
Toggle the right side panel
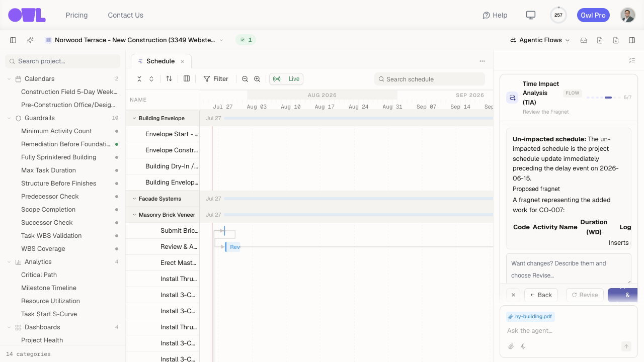(x=632, y=40)
